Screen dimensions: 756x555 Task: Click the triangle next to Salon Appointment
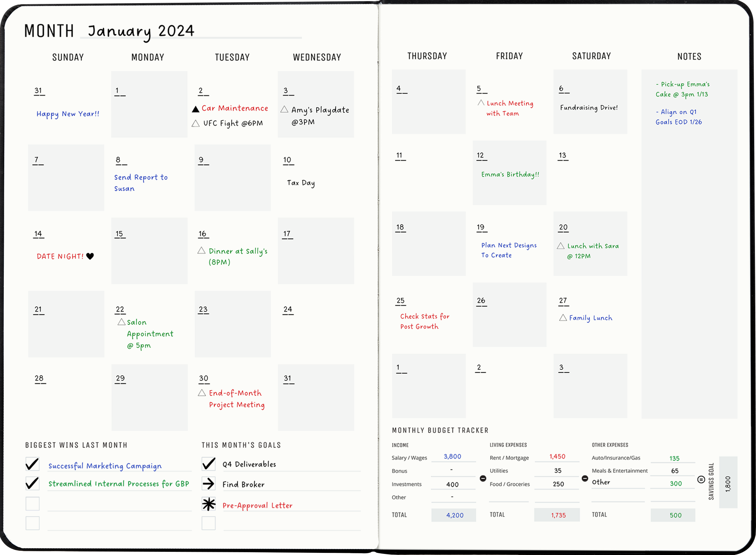point(121,322)
